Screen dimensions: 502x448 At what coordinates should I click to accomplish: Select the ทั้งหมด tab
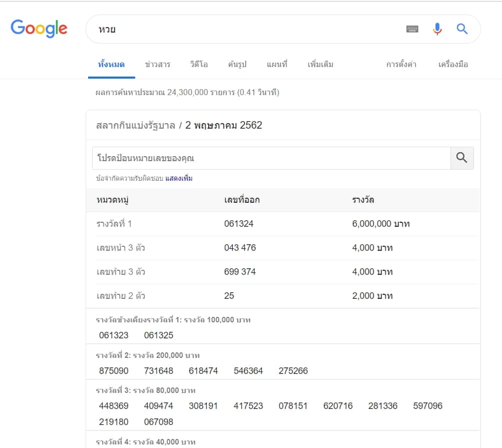[111, 65]
